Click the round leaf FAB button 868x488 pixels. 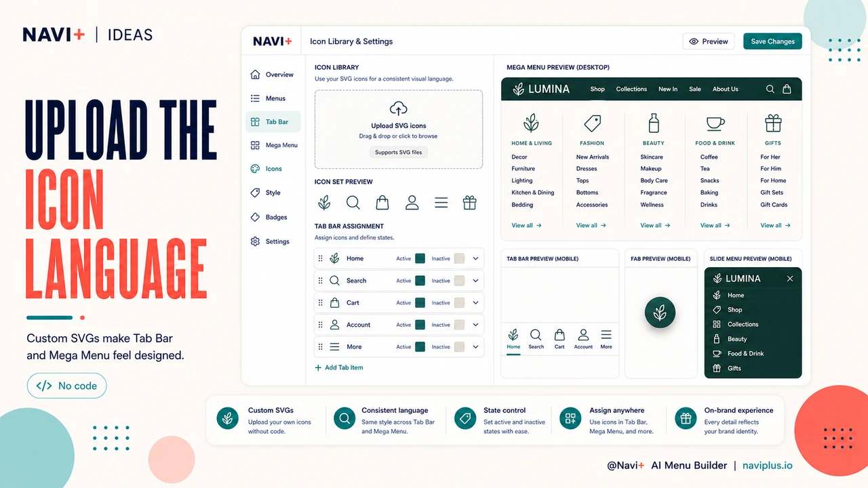[x=660, y=312]
